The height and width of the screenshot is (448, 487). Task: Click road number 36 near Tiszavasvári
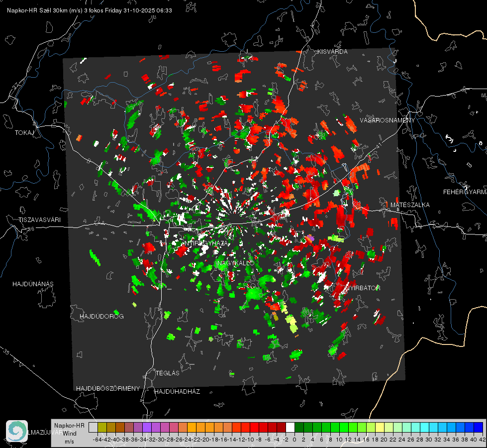tap(31, 229)
